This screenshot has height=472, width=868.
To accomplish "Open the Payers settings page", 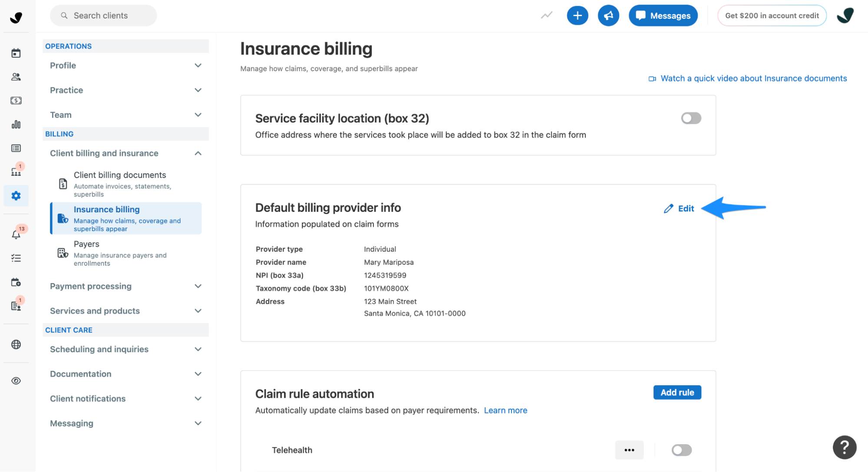I will (126, 253).
